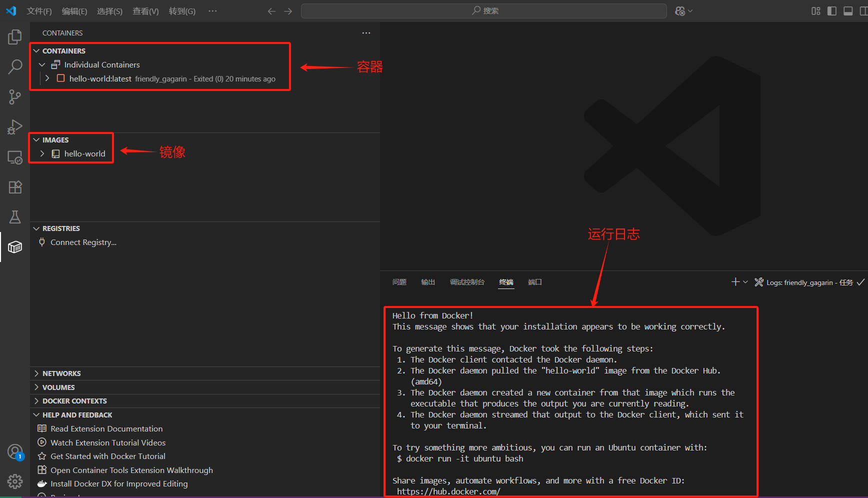Collapse the Individual Containers node

pyautogui.click(x=42, y=64)
